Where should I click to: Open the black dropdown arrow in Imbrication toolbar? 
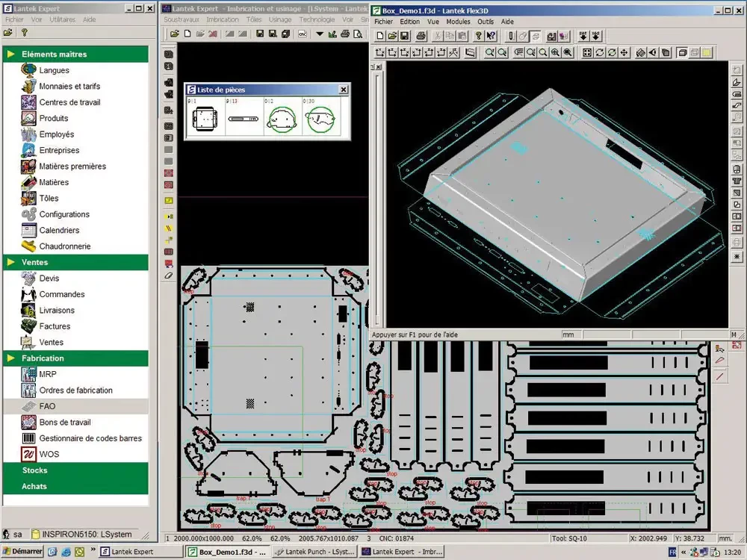[x=320, y=34]
